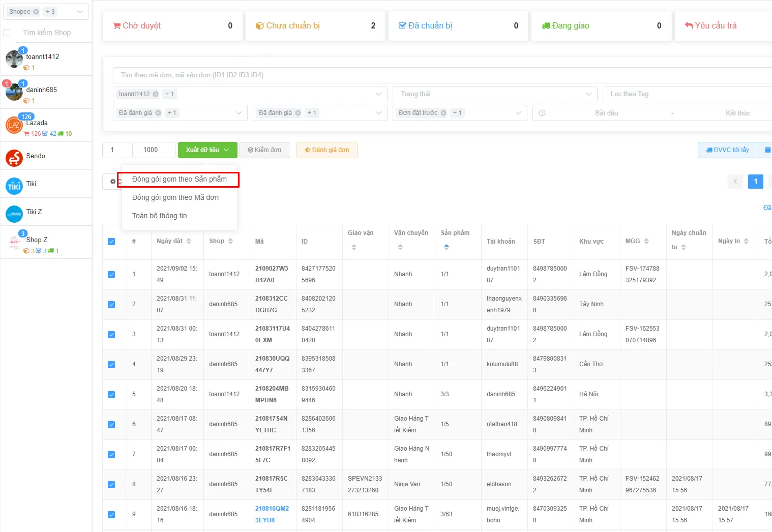772x532 pixels.
Task: Select the daninh685 shop avatar
Action: 14,92
